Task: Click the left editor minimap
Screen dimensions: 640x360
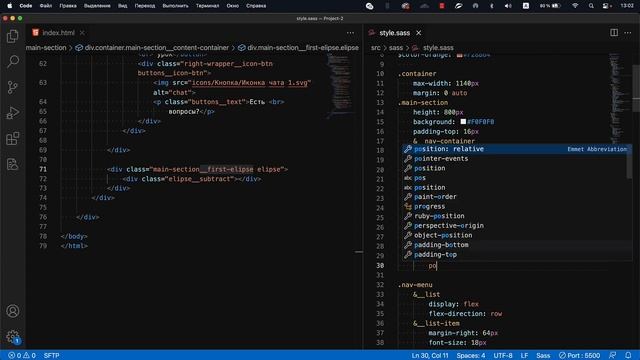Action: click(x=341, y=86)
